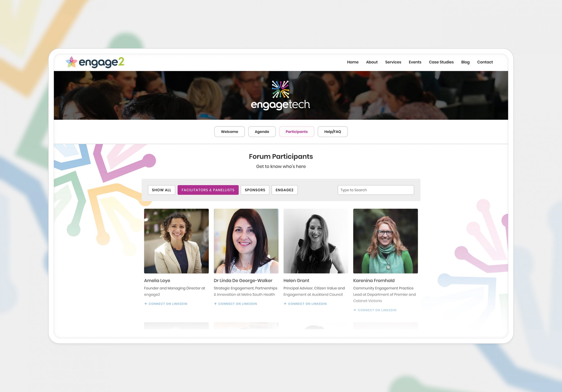Open the Home navigation item

(x=353, y=62)
